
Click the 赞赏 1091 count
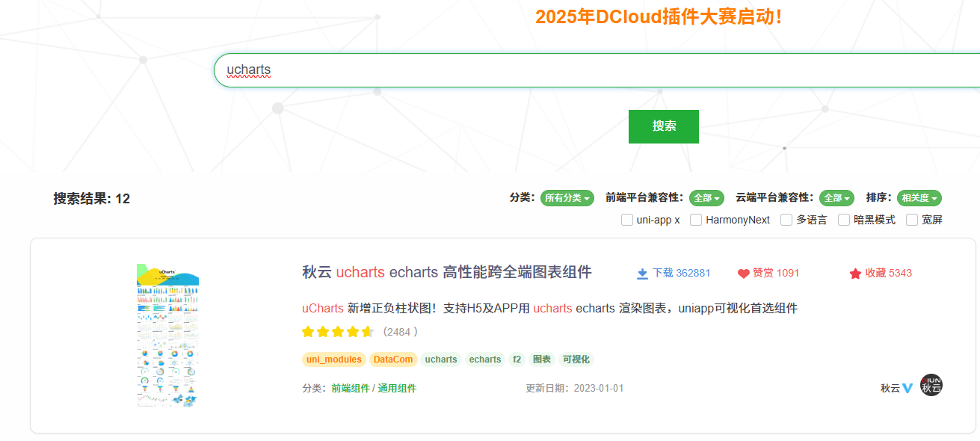[x=776, y=274]
